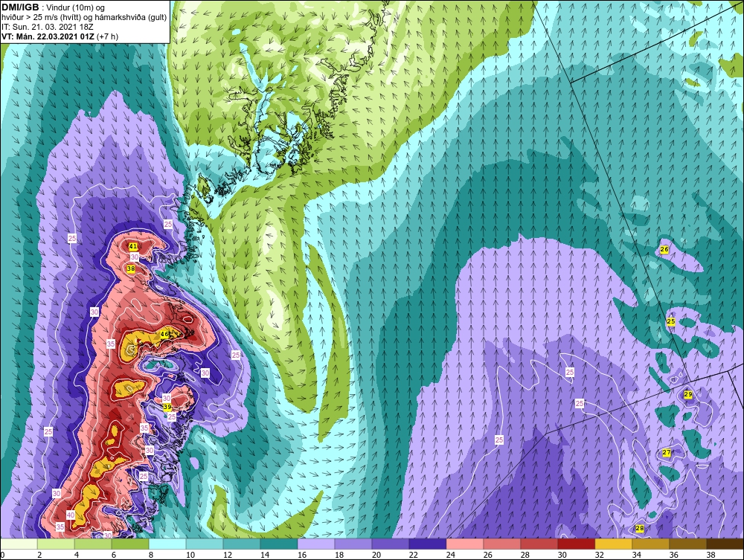Select the yellow gust label 26
The image size is (744, 560).
pyautogui.click(x=664, y=249)
